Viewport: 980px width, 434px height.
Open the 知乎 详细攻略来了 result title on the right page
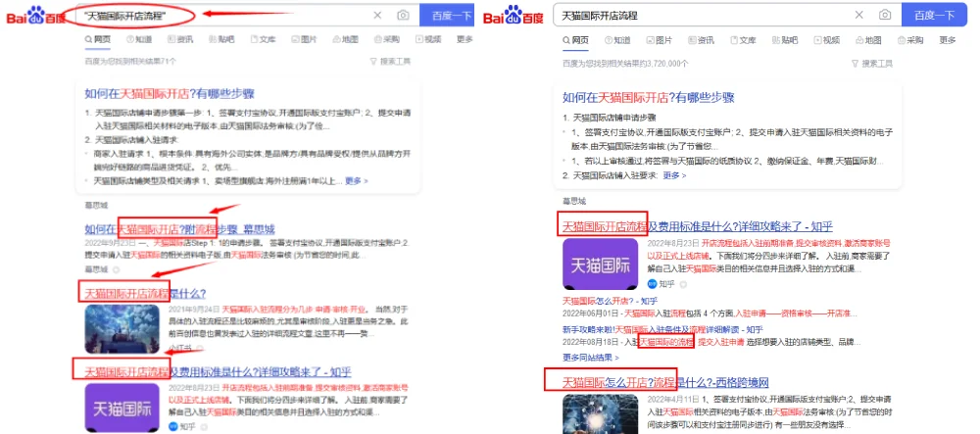tap(698, 226)
